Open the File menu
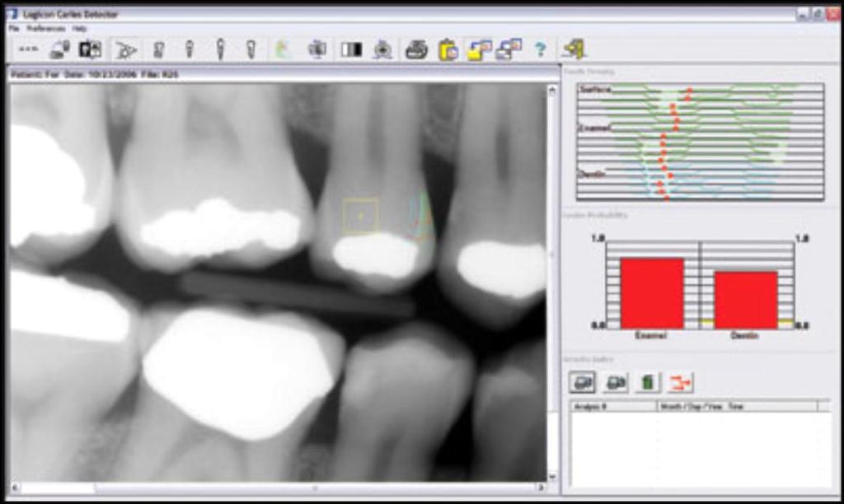The width and height of the screenshot is (844, 504). pyautogui.click(x=14, y=29)
